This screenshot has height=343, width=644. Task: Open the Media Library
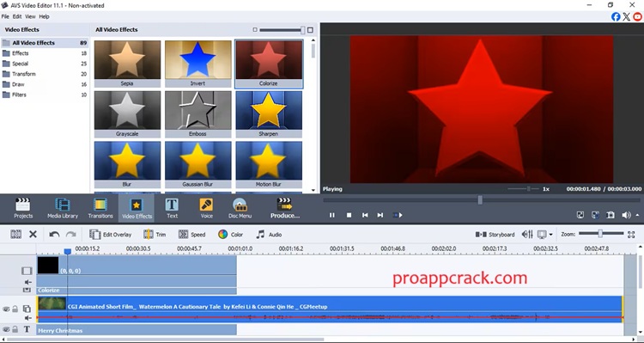click(63, 208)
